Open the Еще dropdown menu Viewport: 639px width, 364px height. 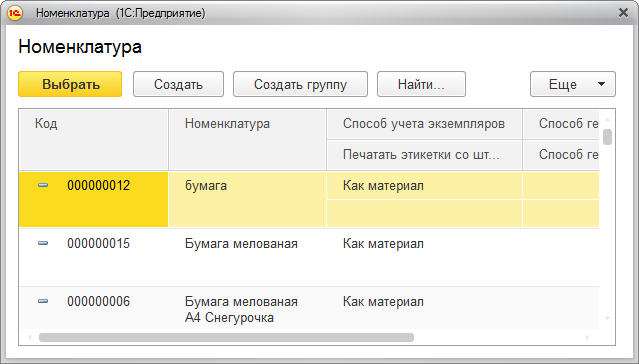tap(573, 84)
